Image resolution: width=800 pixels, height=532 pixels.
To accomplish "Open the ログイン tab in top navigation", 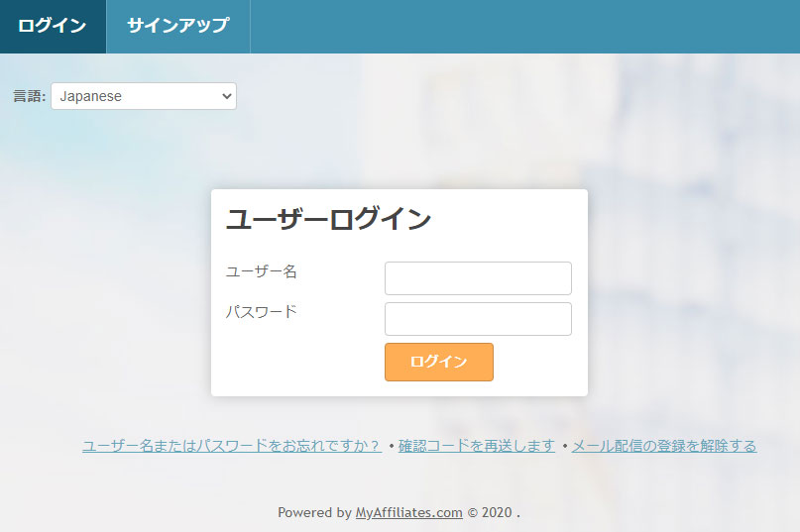I will click(53, 27).
